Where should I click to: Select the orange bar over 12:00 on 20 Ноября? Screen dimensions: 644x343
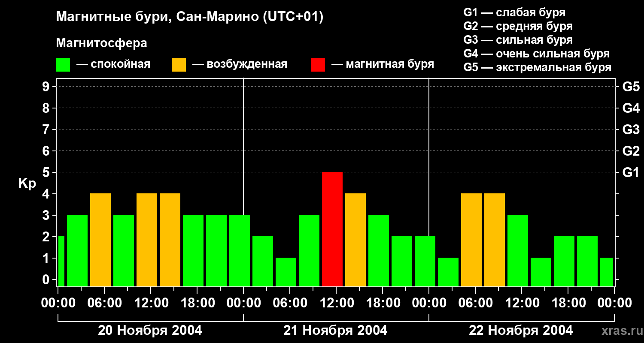[147, 240]
